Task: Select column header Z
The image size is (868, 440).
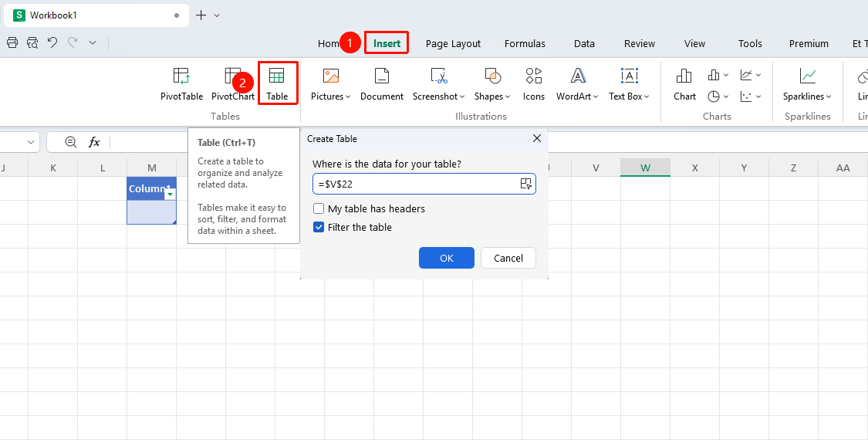Action: 794,168
